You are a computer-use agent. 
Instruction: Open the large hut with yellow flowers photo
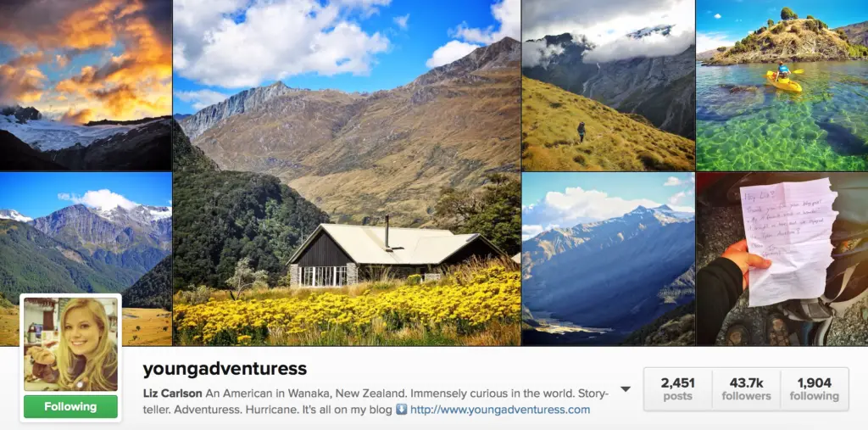point(347,172)
